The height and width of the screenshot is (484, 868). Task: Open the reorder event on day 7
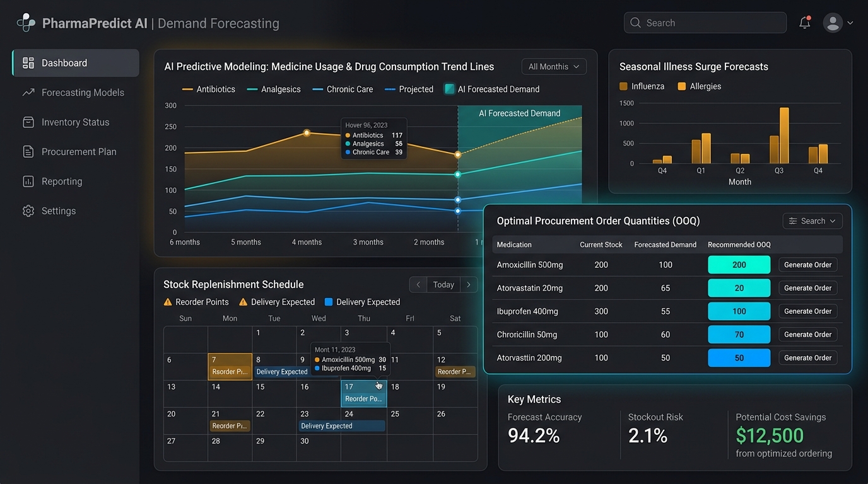(x=230, y=372)
